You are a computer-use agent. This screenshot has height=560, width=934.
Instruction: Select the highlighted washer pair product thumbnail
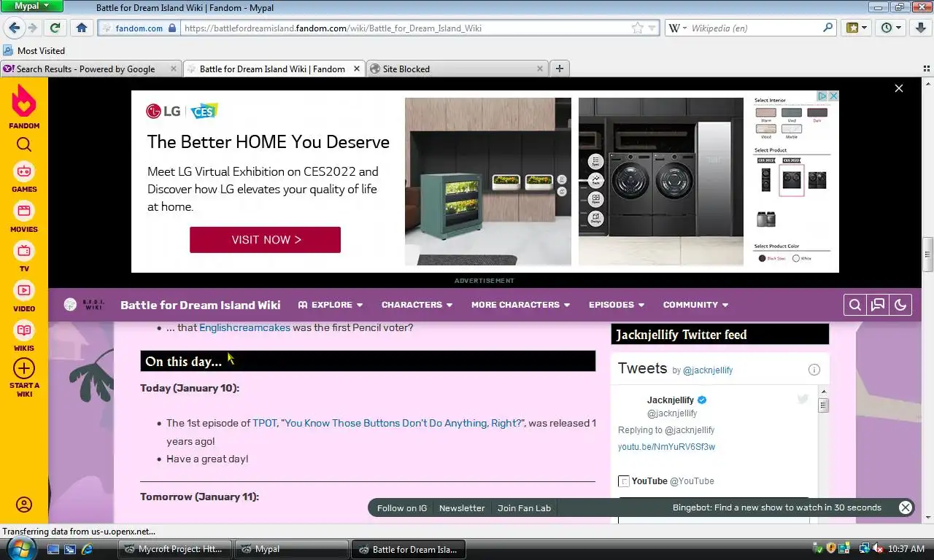792,179
